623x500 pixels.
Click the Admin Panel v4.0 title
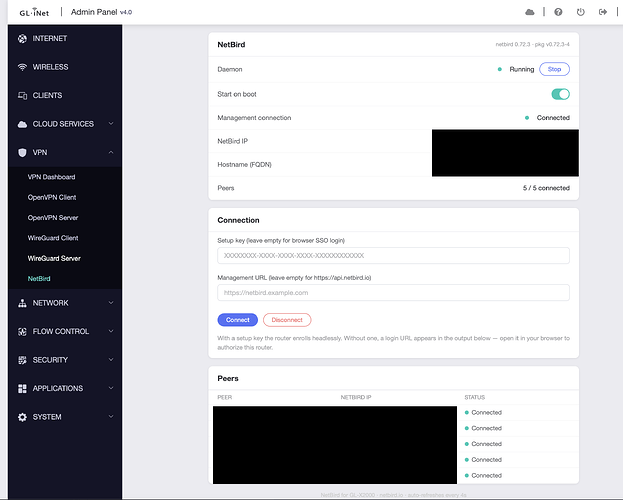point(101,12)
